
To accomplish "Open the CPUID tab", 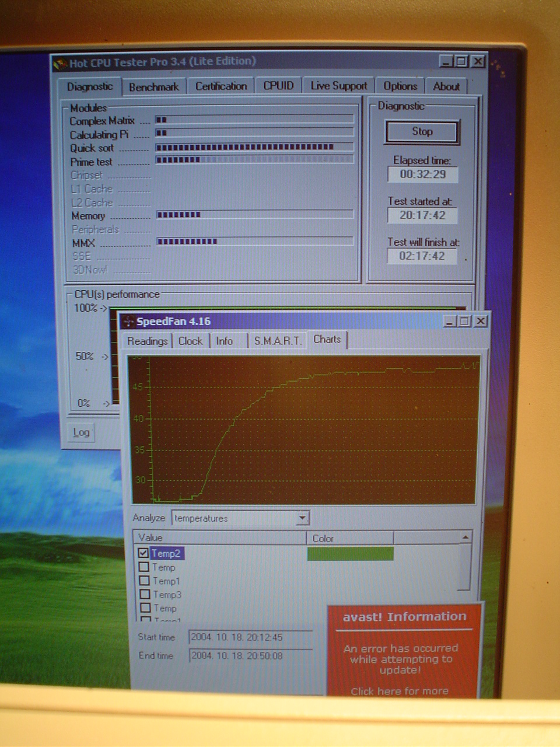I will click(x=278, y=85).
